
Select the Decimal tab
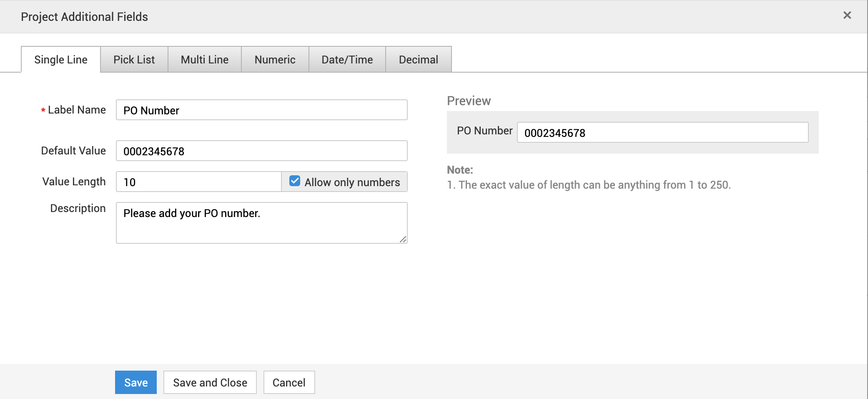418,60
